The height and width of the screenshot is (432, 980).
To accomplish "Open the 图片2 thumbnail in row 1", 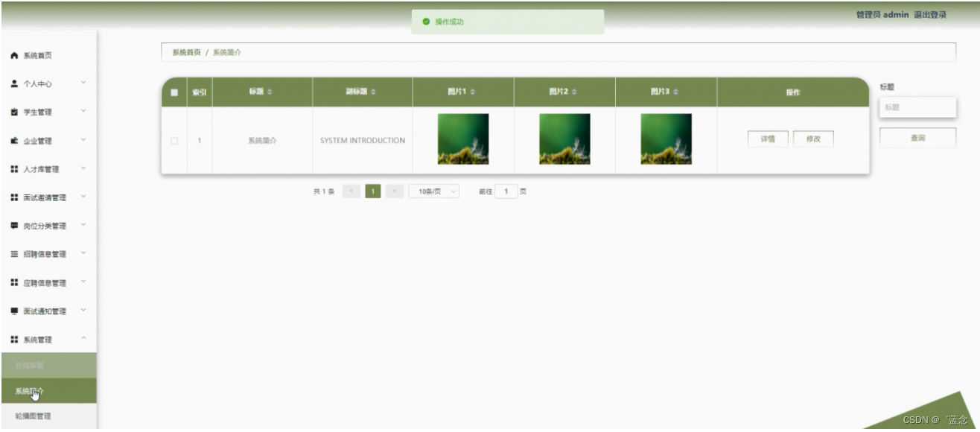I will (x=564, y=139).
